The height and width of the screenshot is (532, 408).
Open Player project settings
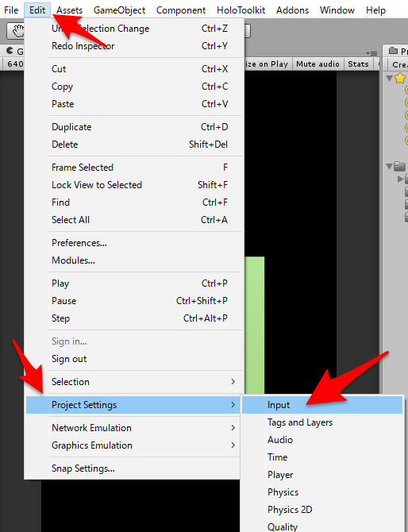[322, 475]
